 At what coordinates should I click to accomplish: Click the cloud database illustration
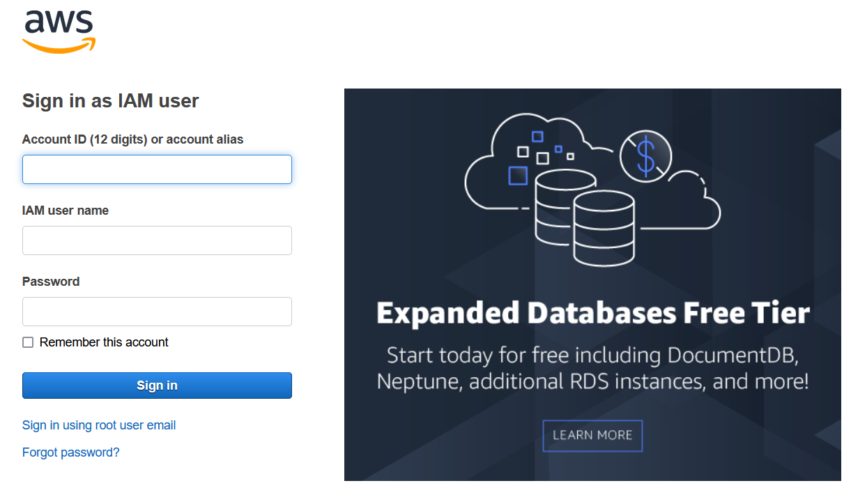[592, 190]
